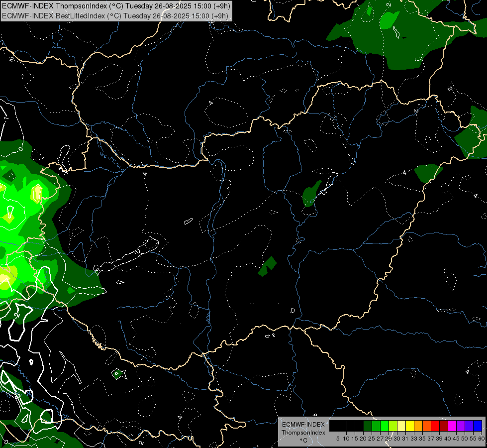This screenshot has height=448, width=487.
Task: Click the legend tick value 50
Action: click(x=465, y=439)
